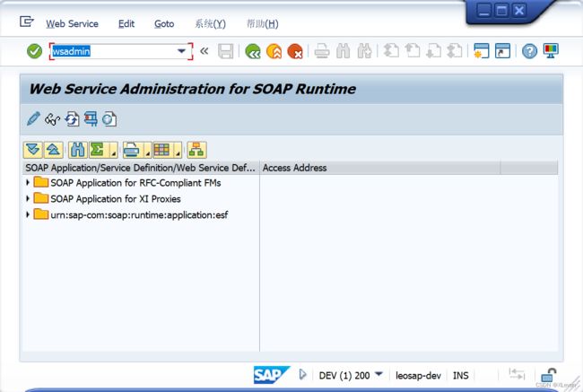The height and width of the screenshot is (392, 583).
Task: Open the 系统(Y) menu
Action: (x=210, y=24)
